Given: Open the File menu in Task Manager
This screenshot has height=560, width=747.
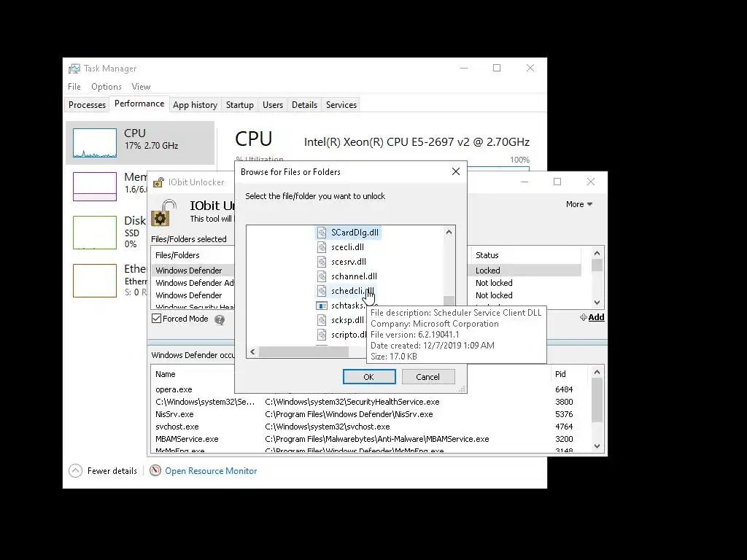Looking at the screenshot, I should coord(74,87).
